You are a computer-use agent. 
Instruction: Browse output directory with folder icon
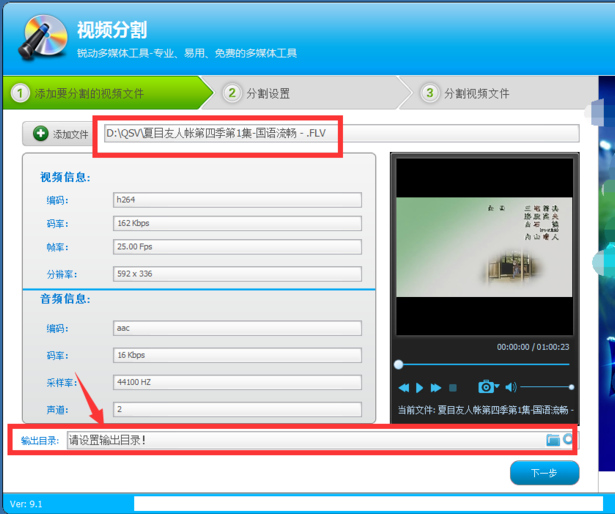(x=553, y=440)
